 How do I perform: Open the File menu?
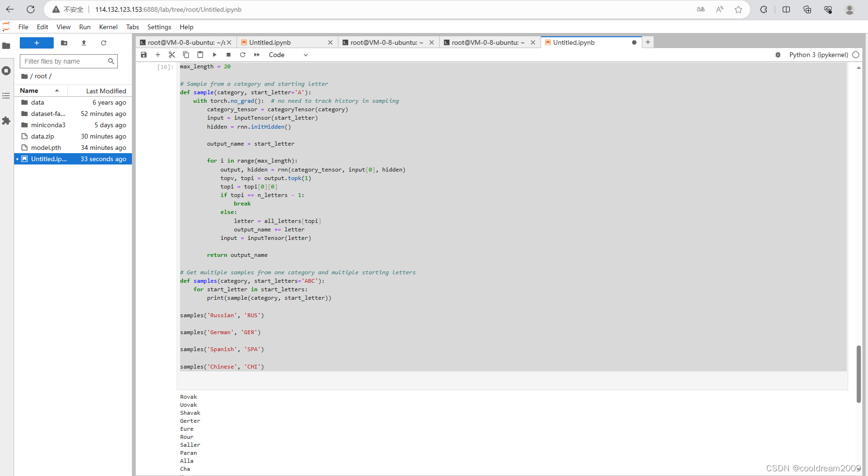24,27
